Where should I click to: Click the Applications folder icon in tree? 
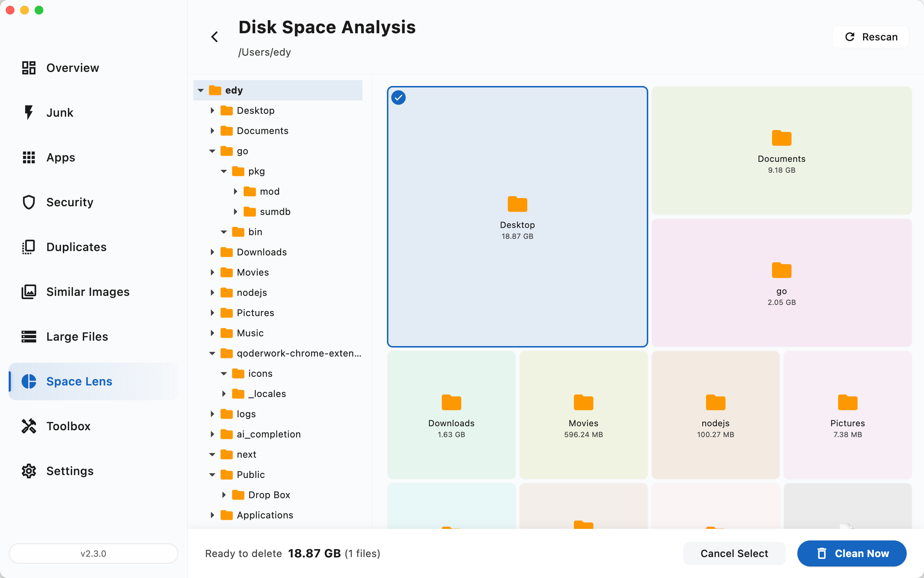[227, 515]
